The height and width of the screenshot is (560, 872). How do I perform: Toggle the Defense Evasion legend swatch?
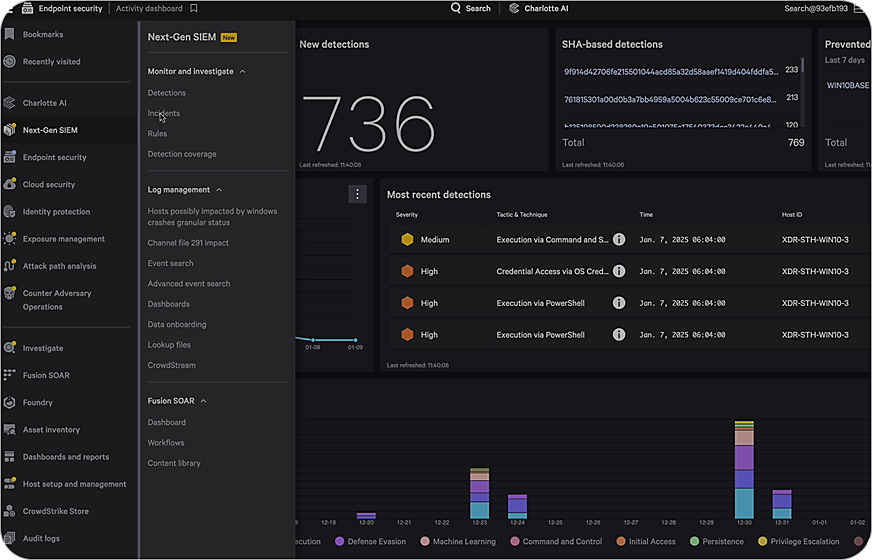pos(340,541)
